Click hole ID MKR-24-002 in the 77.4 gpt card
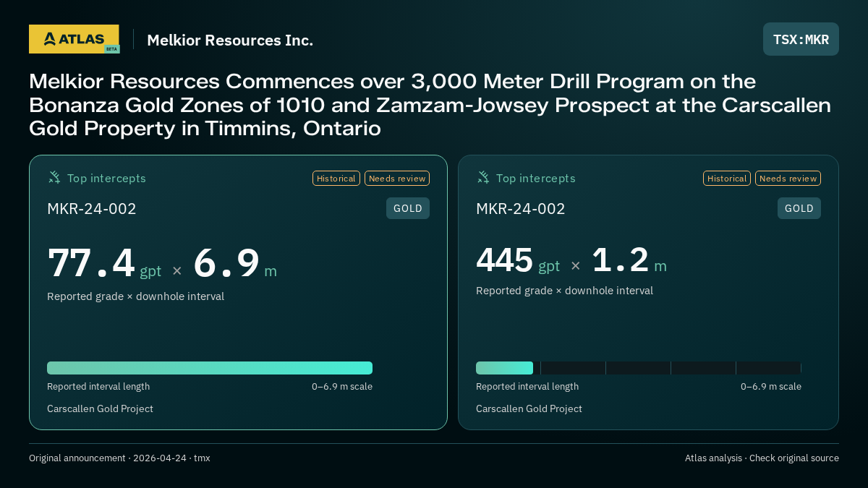Screen dimensions: 868x488 click(x=92, y=209)
